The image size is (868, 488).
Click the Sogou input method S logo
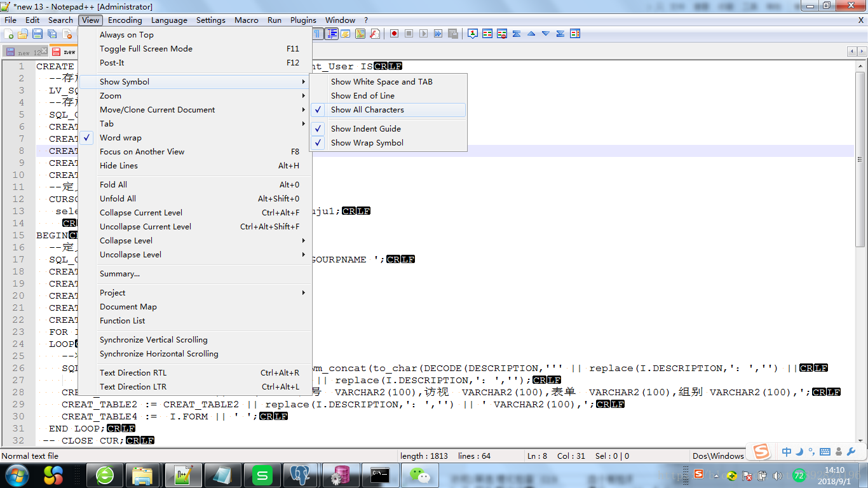(x=761, y=451)
